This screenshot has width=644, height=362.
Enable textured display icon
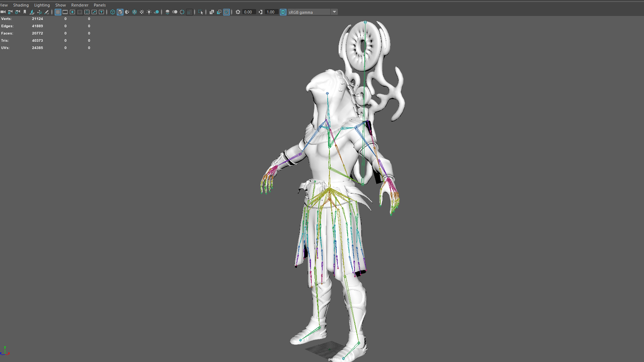(142, 12)
